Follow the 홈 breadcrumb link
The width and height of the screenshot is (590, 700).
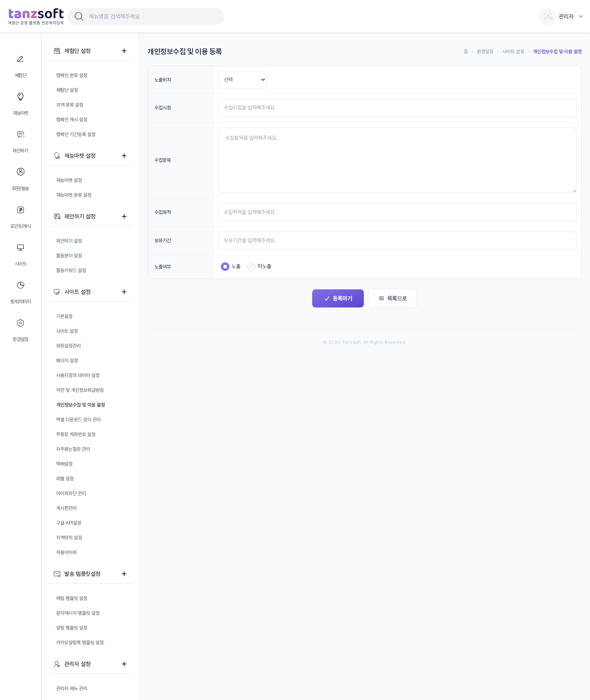point(466,52)
